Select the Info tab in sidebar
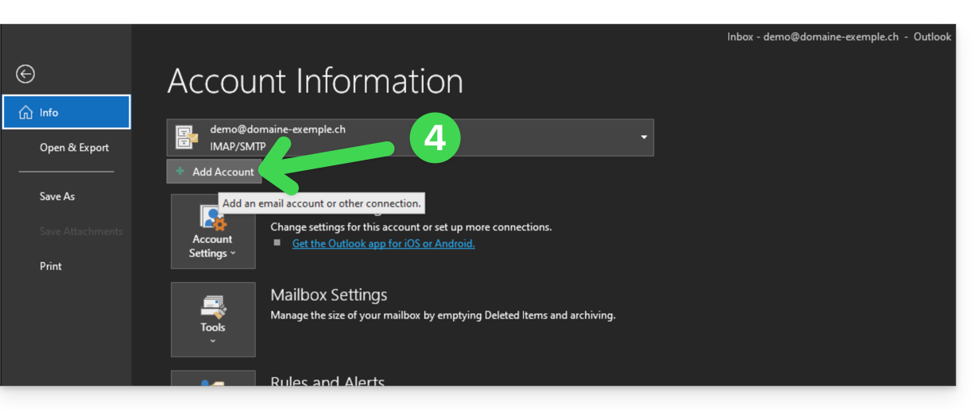The height and width of the screenshot is (410, 980). (x=66, y=112)
